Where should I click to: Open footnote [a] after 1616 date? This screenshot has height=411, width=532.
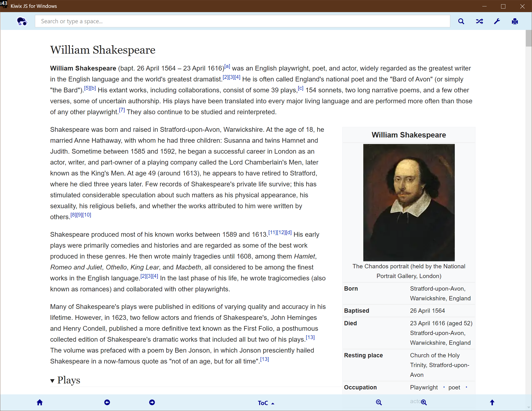tap(227, 66)
